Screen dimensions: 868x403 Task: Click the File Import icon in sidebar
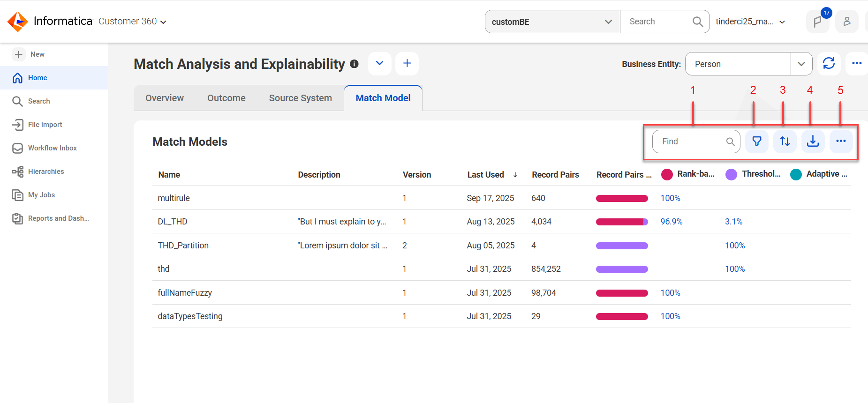pyautogui.click(x=17, y=125)
